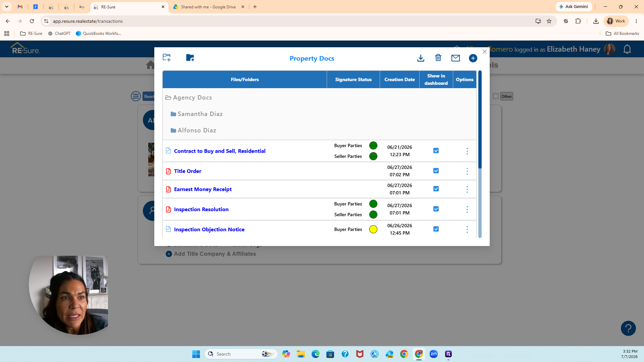Uncheck dashboard checkbox for Earnest Money Receipt
The height and width of the screenshot is (362, 644).
click(x=436, y=189)
